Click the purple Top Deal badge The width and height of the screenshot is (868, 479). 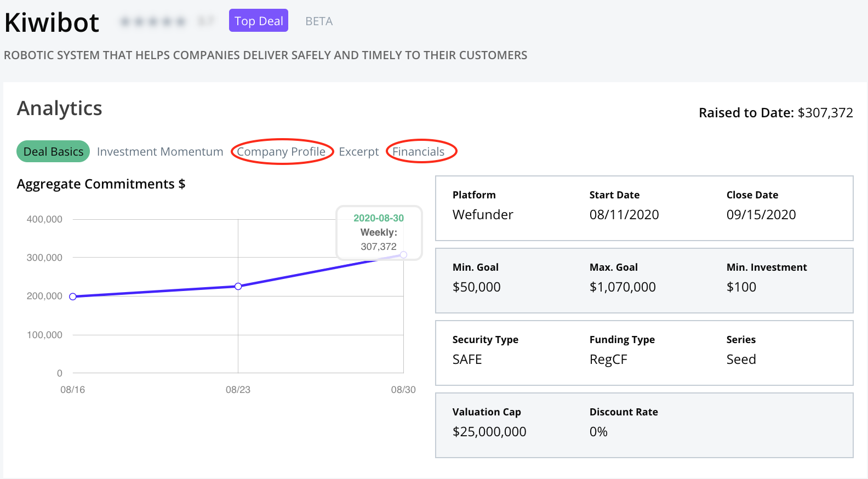point(259,21)
